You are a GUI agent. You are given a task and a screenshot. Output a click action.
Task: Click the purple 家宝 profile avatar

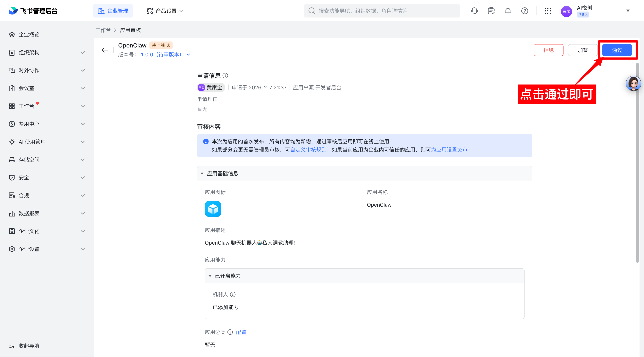tap(566, 11)
